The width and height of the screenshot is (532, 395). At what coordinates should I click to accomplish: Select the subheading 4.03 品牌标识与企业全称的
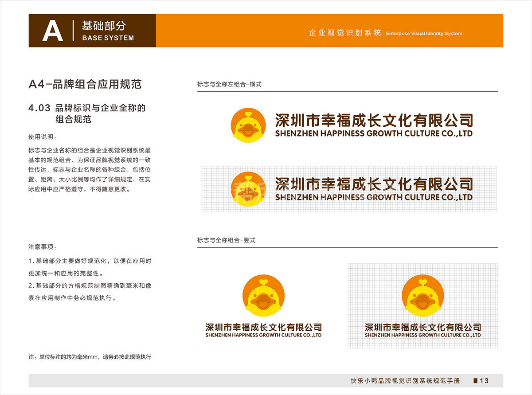(87, 108)
